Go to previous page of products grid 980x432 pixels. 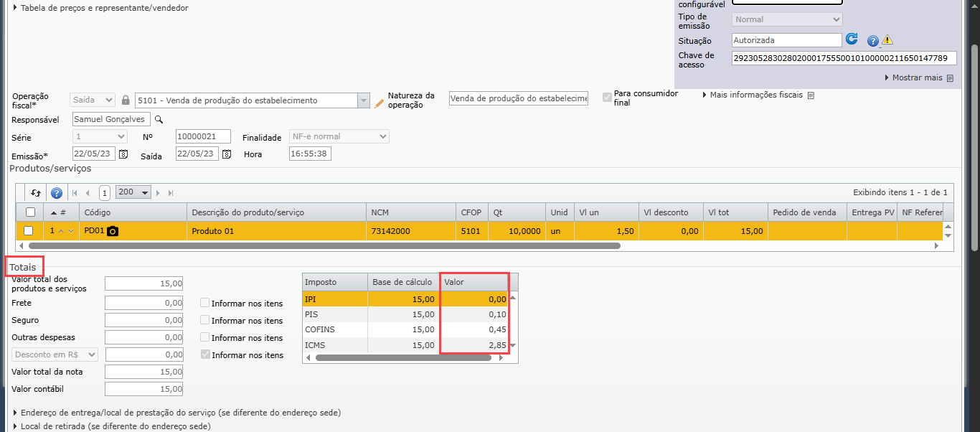[88, 193]
